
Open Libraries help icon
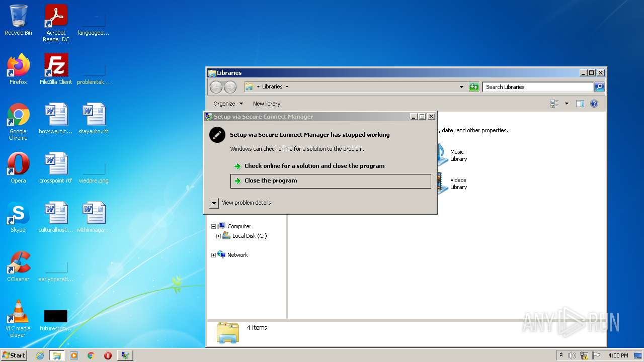pos(594,104)
